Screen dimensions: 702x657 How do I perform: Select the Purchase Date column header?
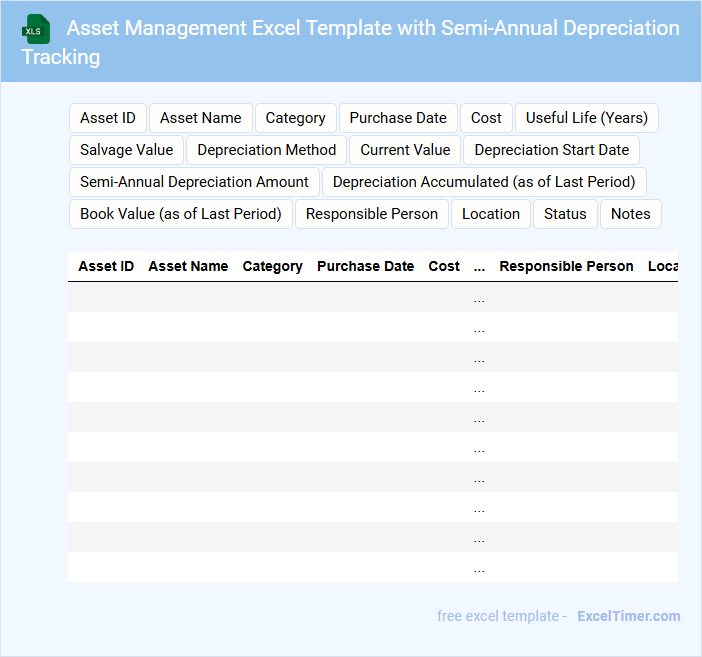365,266
